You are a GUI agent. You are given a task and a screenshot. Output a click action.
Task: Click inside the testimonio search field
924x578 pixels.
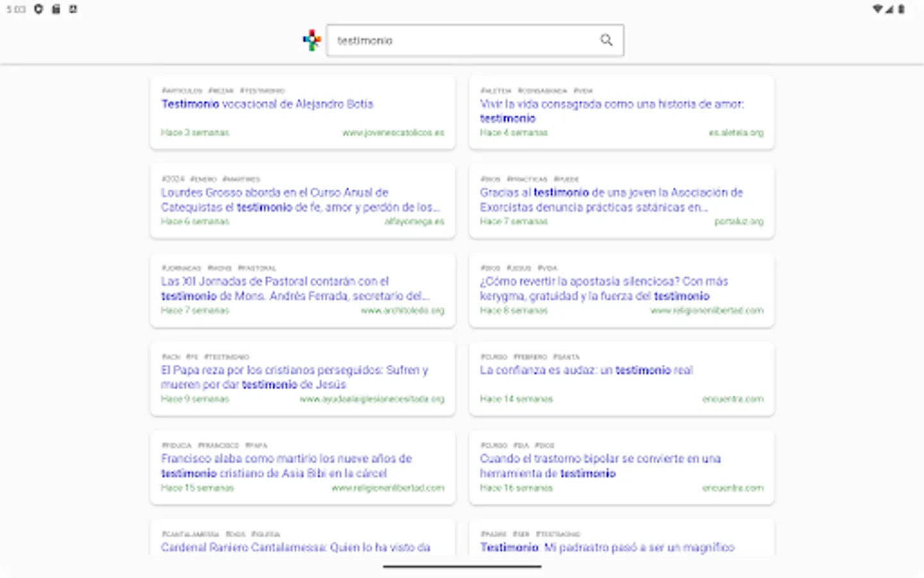449,40
